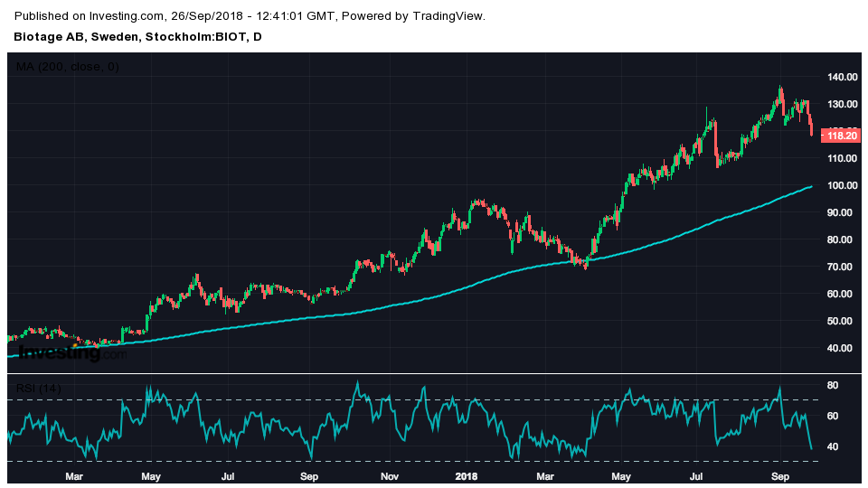Click the MA (200, close, 0) indicator label

click(67, 67)
